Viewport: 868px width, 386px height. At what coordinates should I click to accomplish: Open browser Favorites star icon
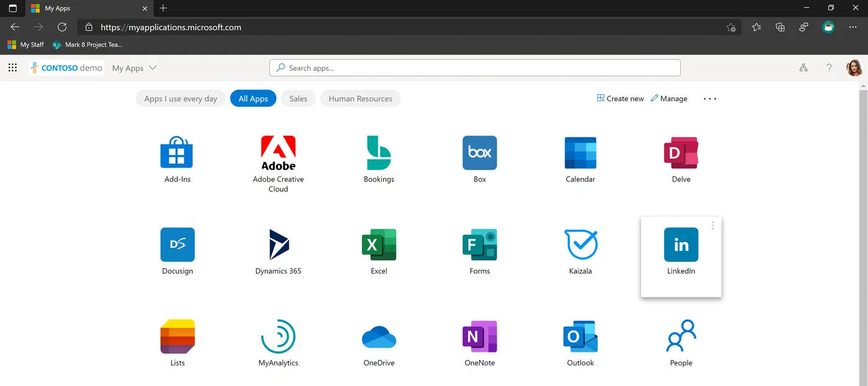coord(756,27)
